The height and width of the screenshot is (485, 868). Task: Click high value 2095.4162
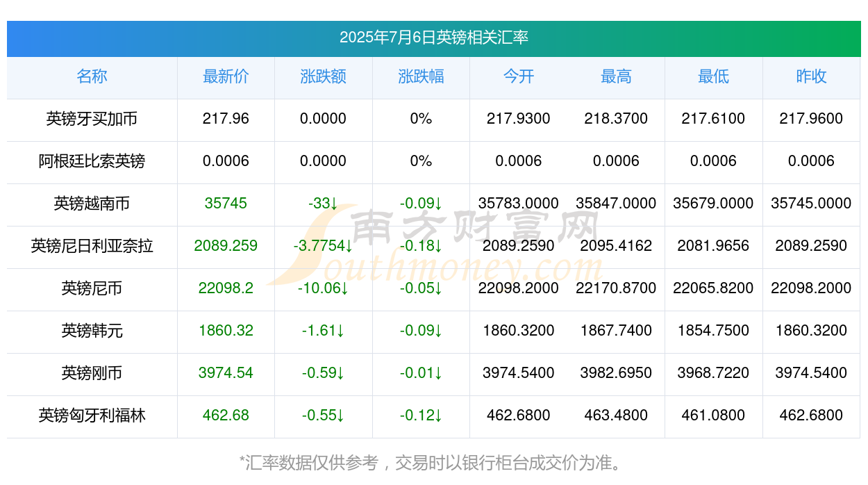point(616,246)
